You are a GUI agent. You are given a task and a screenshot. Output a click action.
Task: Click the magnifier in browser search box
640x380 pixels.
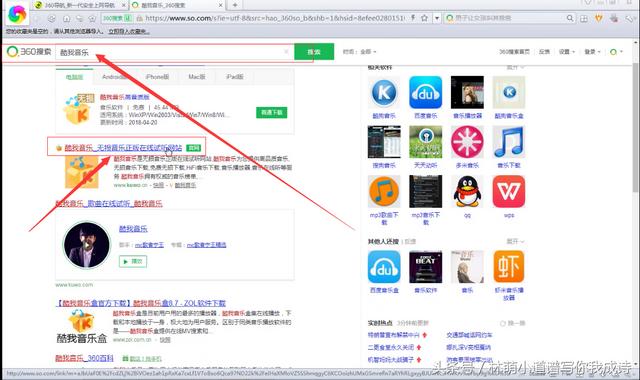point(570,18)
